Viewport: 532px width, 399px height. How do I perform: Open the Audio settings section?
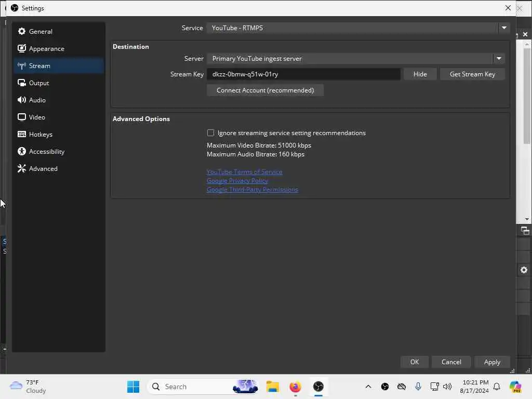point(58,100)
